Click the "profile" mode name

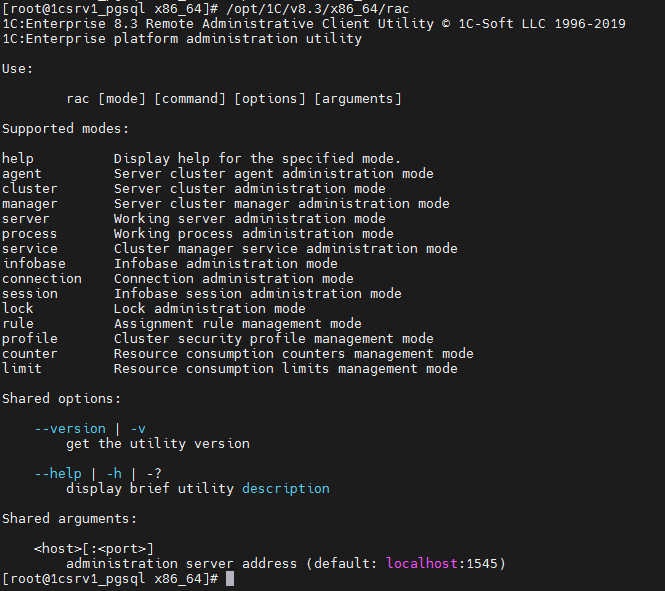(30, 339)
